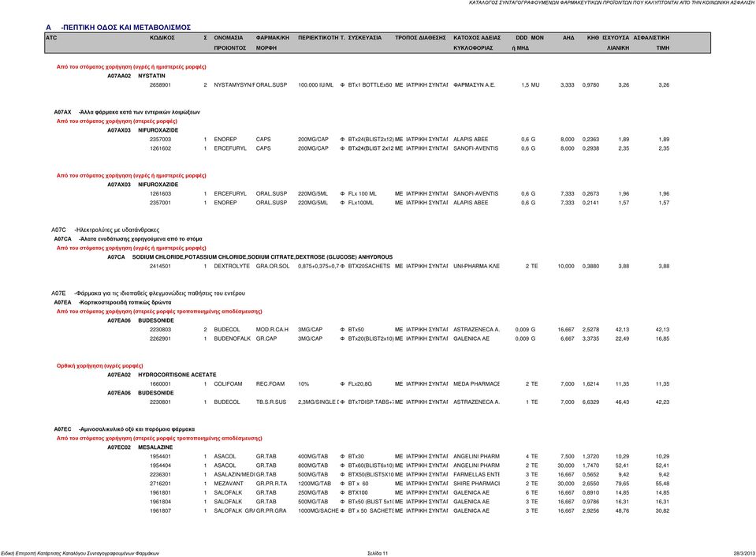This screenshot has width=756, height=557.
Task: Click the ASALAZIN/MEDI product name
Action: [234, 475]
